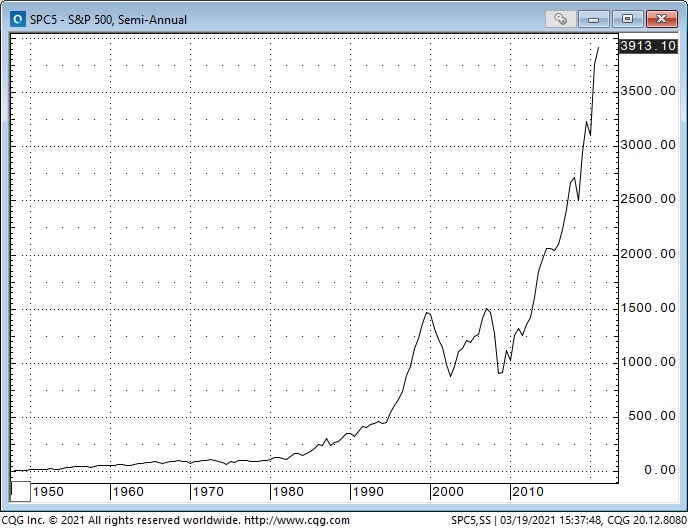The image size is (688, 528).
Task: Click the chain link icon in title bar
Action: click(560, 19)
